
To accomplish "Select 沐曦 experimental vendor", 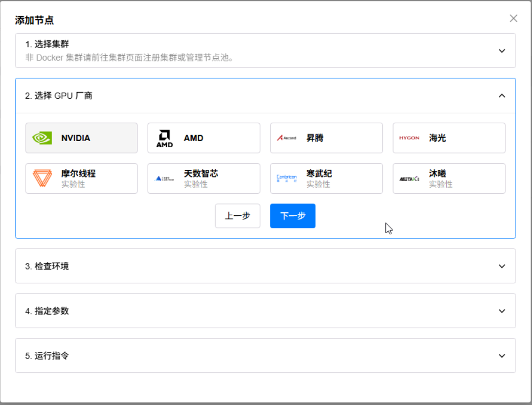I will pyautogui.click(x=449, y=178).
